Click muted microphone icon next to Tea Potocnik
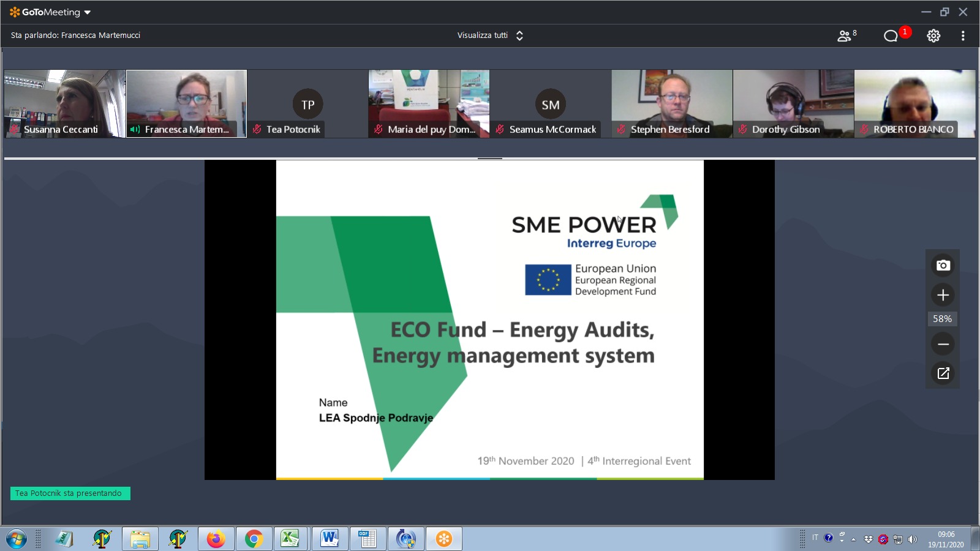 click(x=257, y=129)
